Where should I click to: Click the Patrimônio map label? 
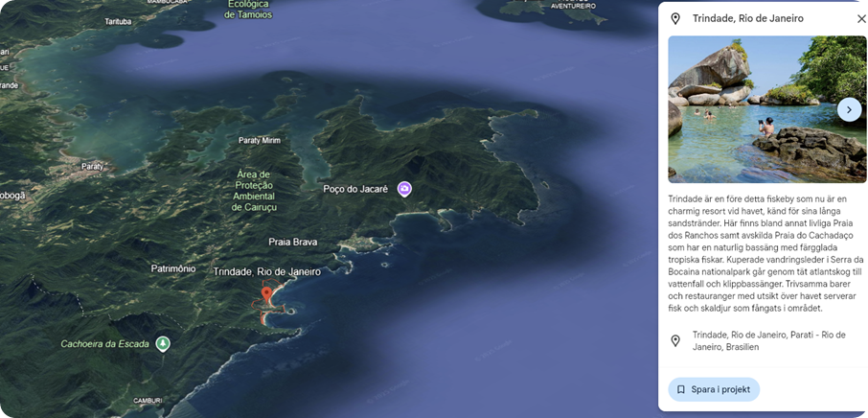coord(173,268)
